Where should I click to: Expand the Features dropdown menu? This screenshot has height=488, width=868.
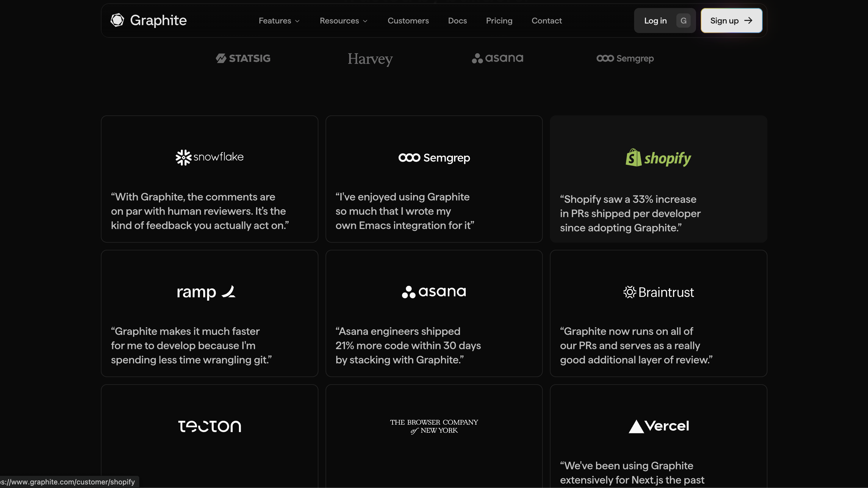pos(279,21)
